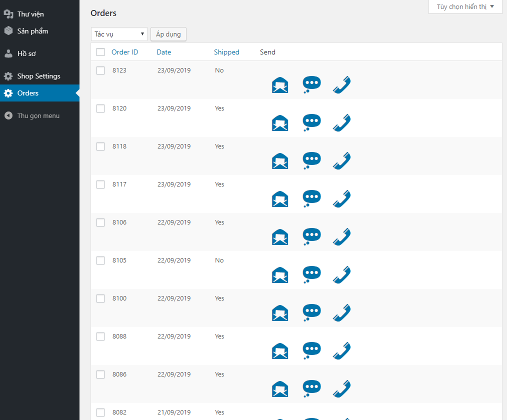Send email for order 8123
507x420 pixels.
(x=280, y=85)
